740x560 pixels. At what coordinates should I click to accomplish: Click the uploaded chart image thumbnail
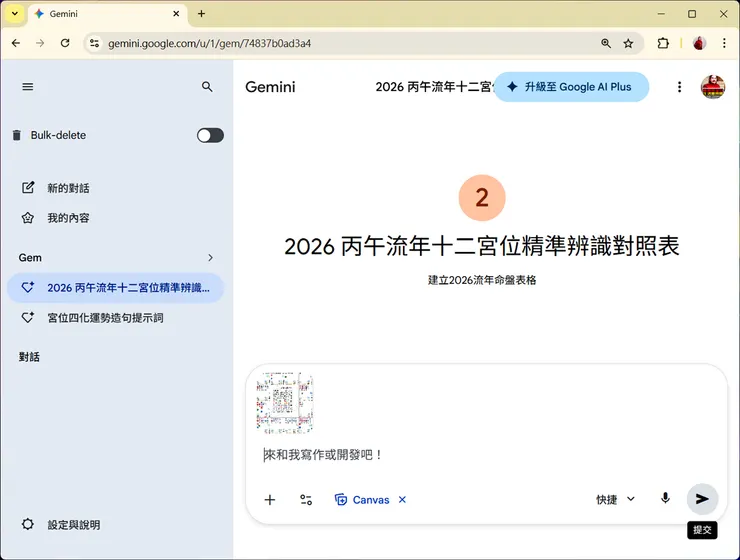click(285, 402)
